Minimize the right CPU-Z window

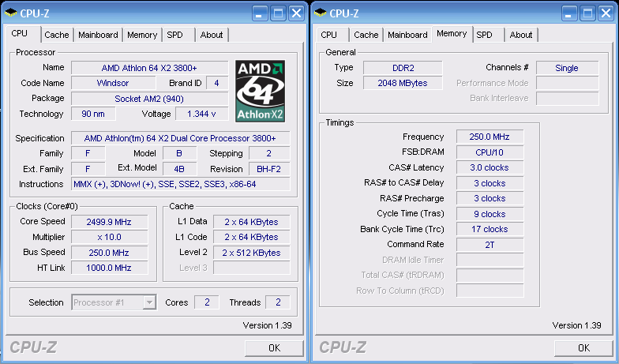point(569,13)
